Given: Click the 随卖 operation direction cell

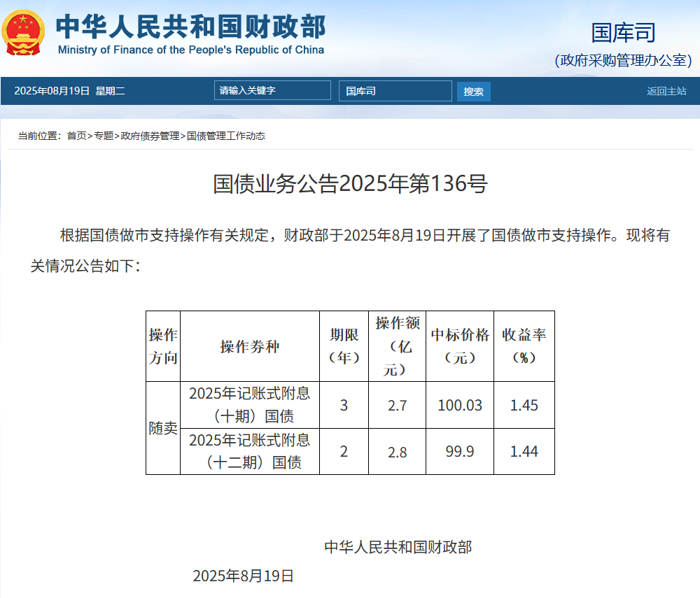Looking at the screenshot, I should pyautogui.click(x=162, y=428).
